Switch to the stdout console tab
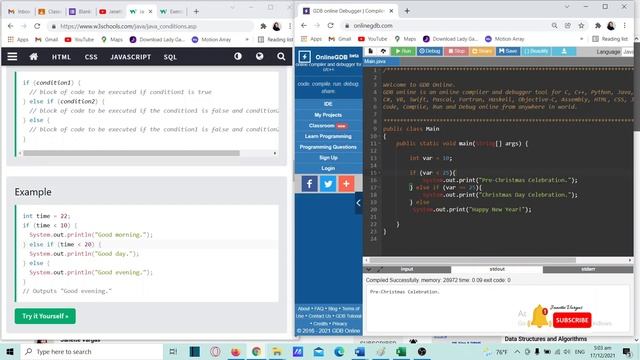The image size is (640, 360). 497,269
